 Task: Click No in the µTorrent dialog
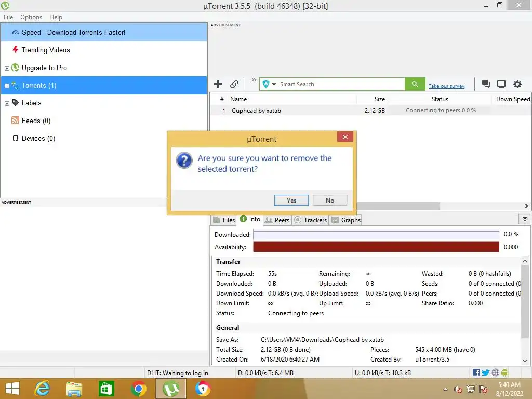click(x=330, y=200)
